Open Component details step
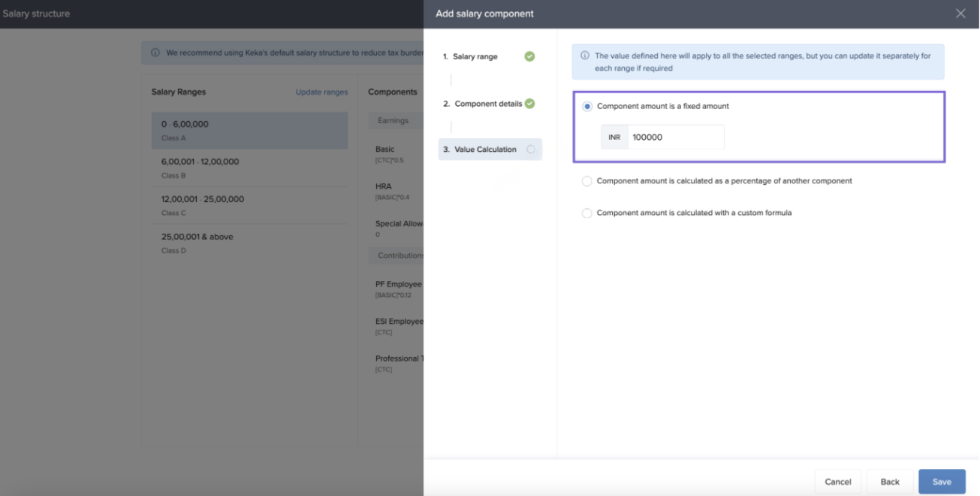This screenshot has width=980, height=496. point(487,104)
